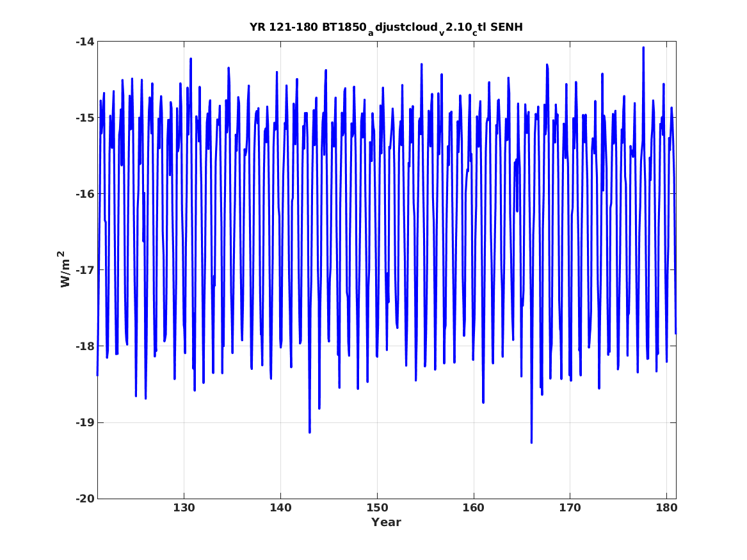Click the 170 x-axis tick label

point(570,508)
